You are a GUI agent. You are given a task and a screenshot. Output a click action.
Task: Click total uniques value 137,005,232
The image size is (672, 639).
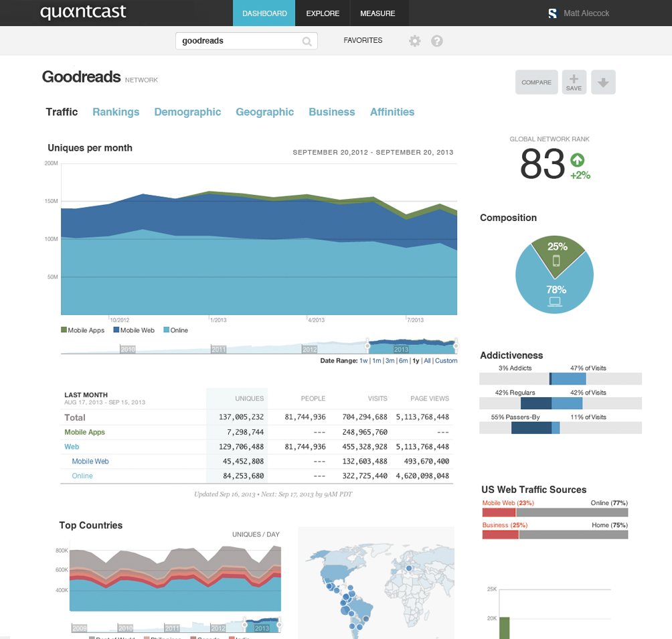pyautogui.click(x=241, y=417)
